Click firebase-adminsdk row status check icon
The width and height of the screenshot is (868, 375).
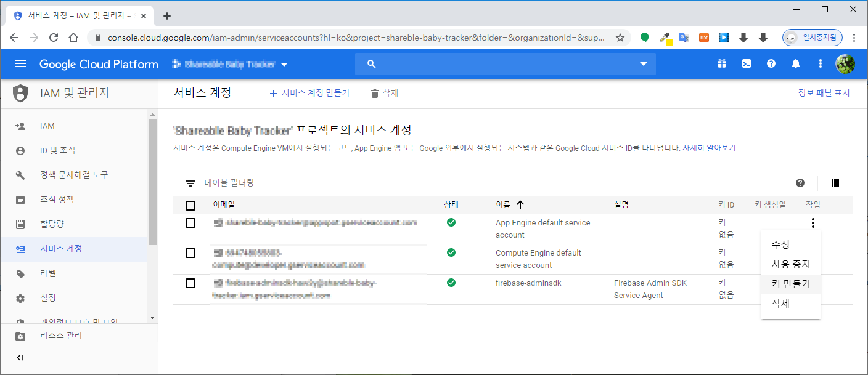[451, 283]
